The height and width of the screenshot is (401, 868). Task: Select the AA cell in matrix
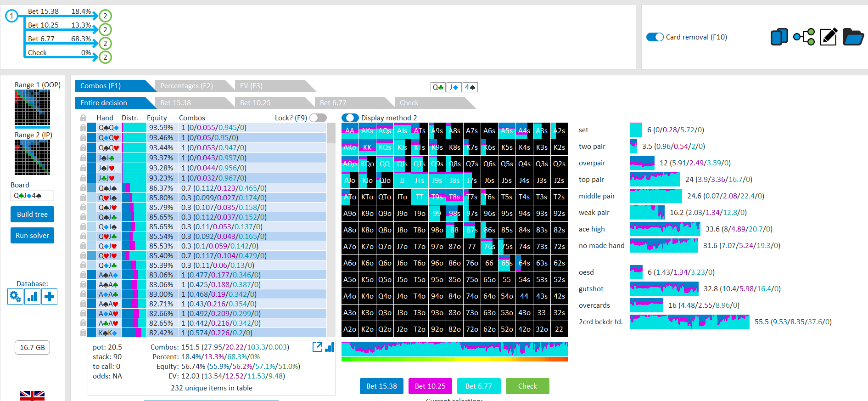[x=350, y=131]
